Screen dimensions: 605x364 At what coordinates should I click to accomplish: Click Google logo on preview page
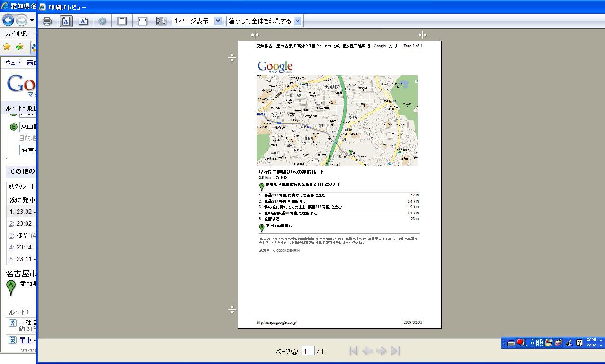pyautogui.click(x=276, y=67)
